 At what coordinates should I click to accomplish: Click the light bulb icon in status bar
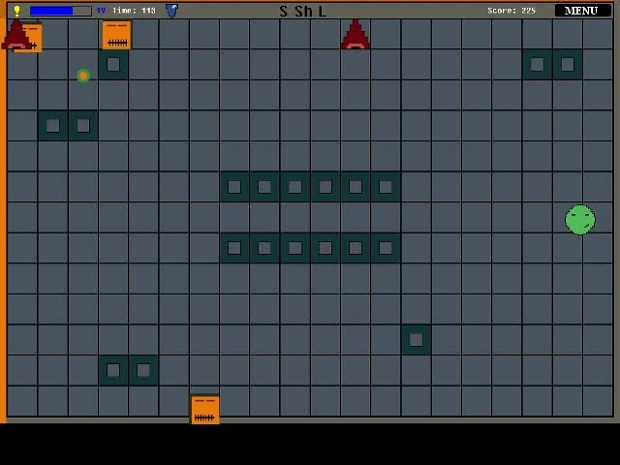[x=17, y=11]
